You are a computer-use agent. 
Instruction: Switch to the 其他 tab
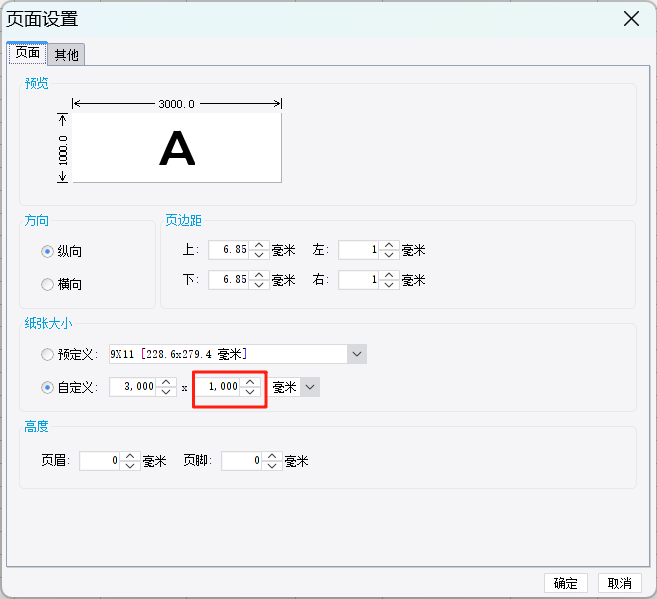(x=66, y=54)
